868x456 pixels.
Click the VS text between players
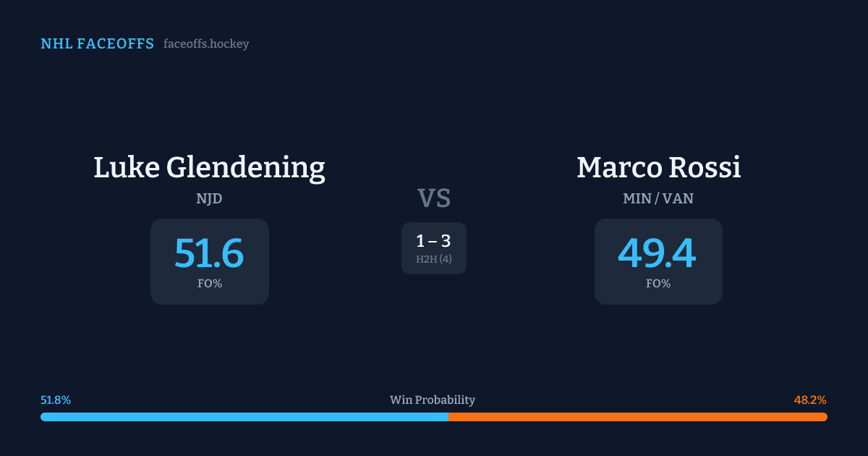pyautogui.click(x=434, y=198)
